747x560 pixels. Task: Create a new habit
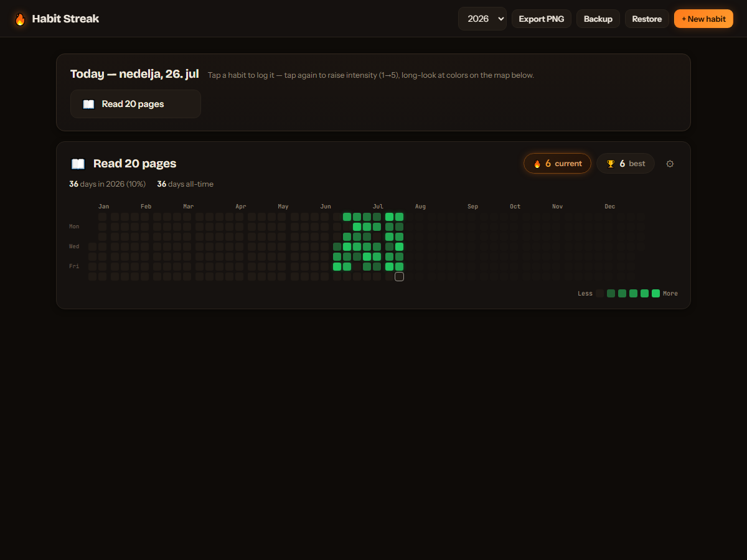pos(703,19)
